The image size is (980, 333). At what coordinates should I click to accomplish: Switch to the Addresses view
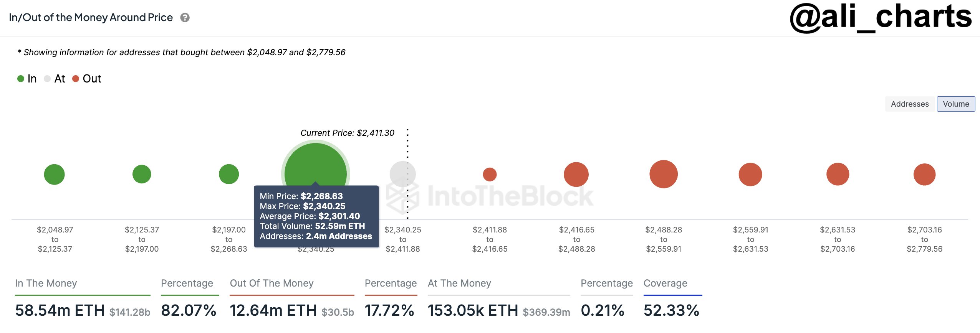(x=909, y=104)
